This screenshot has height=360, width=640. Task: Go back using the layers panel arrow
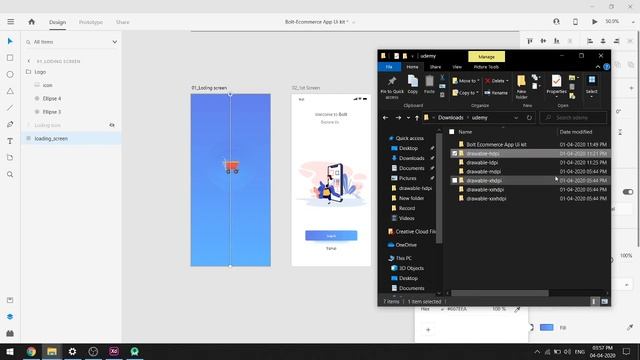(x=29, y=61)
